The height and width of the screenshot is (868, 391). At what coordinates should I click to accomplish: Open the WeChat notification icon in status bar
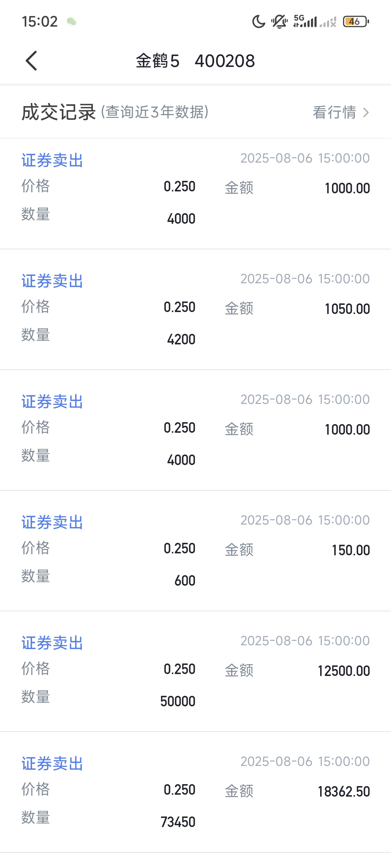click(71, 21)
